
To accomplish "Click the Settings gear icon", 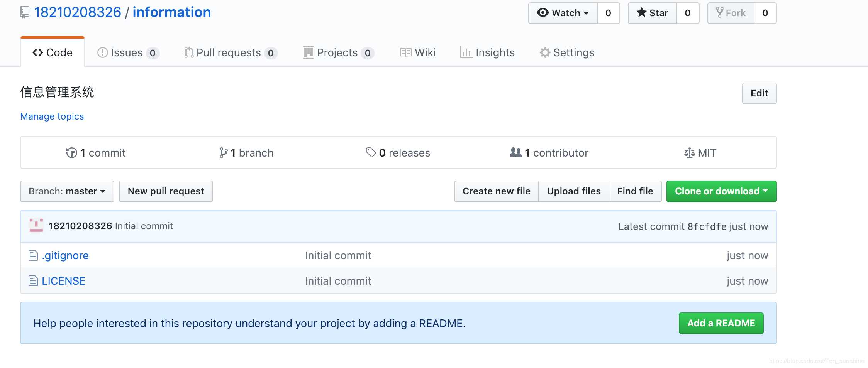I will tap(545, 52).
